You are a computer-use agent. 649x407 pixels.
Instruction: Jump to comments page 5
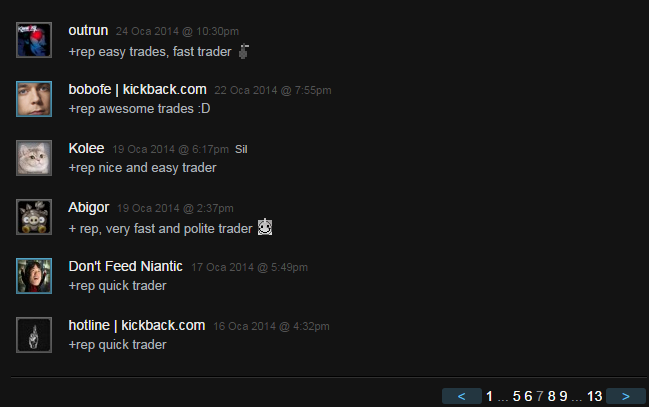(517, 396)
